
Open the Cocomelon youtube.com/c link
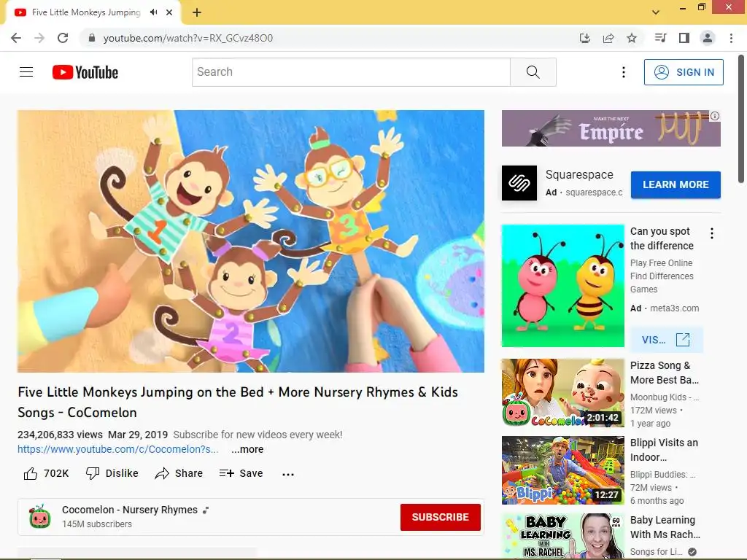coord(118,449)
